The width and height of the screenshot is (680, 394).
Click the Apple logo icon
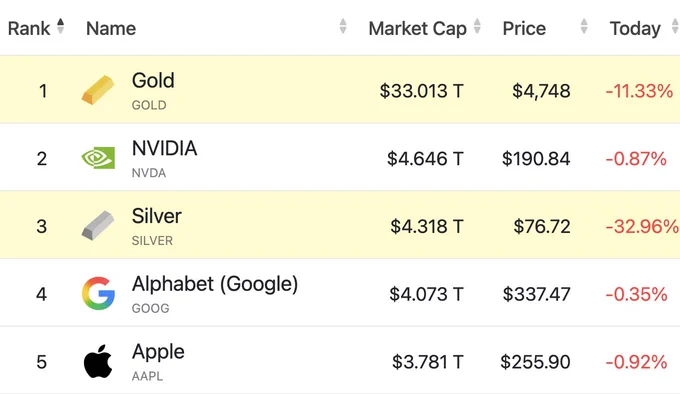point(98,361)
